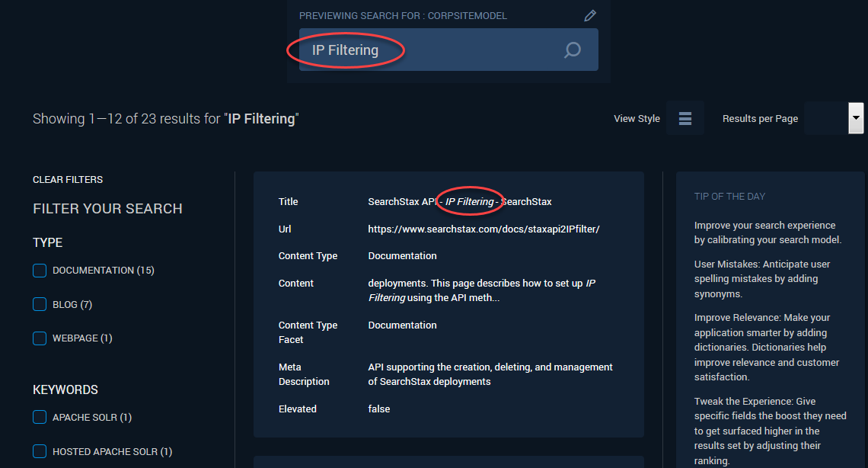Click the Content Type value 'Documentation'

tap(403, 256)
